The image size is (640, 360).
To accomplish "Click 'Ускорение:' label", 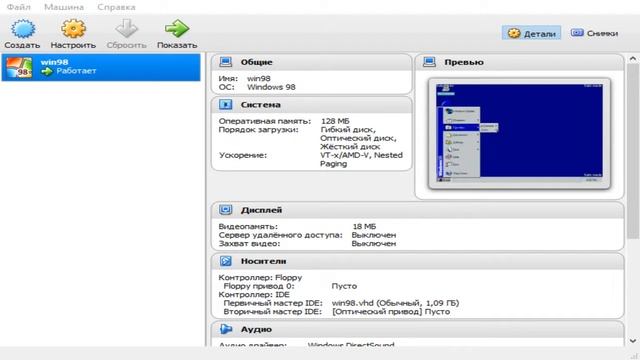I will [243, 155].
